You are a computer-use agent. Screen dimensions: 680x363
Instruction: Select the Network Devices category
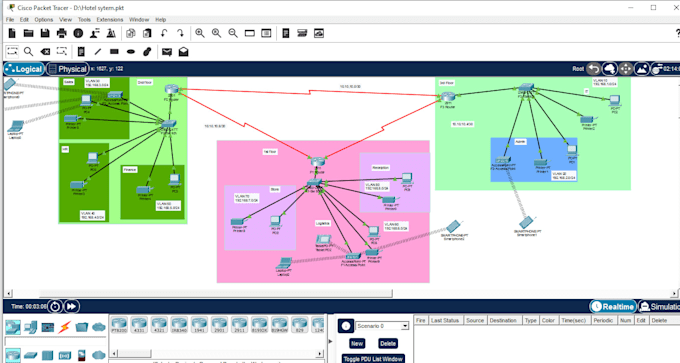[x=13, y=327]
